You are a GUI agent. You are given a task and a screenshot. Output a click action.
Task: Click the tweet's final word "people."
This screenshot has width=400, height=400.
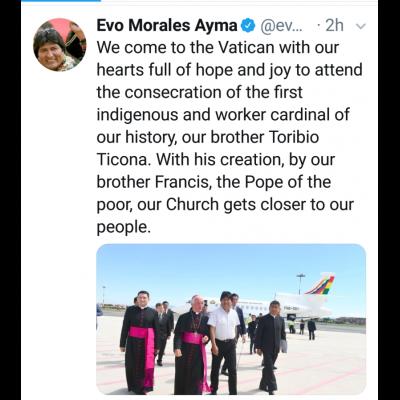pyautogui.click(x=122, y=228)
